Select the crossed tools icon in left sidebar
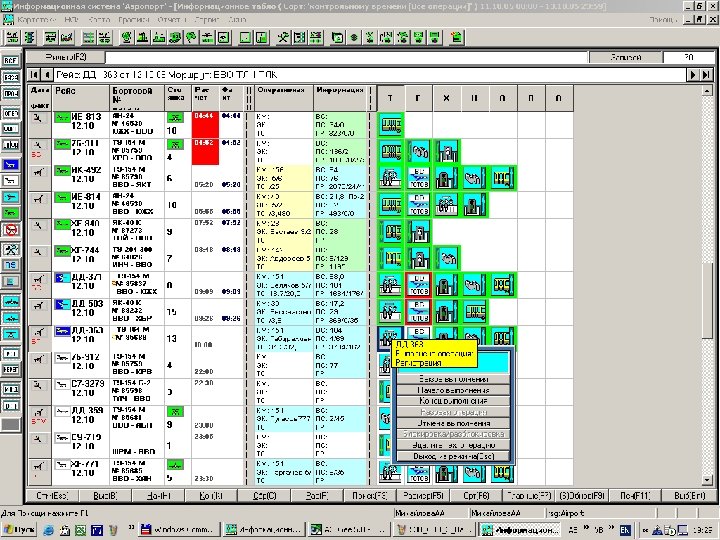 point(11,247)
